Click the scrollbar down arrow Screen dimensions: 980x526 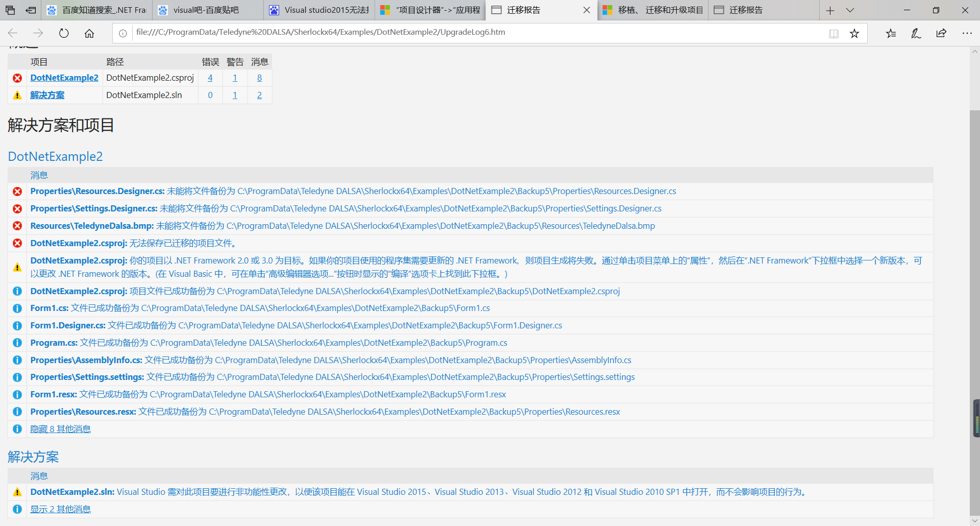pos(975,521)
